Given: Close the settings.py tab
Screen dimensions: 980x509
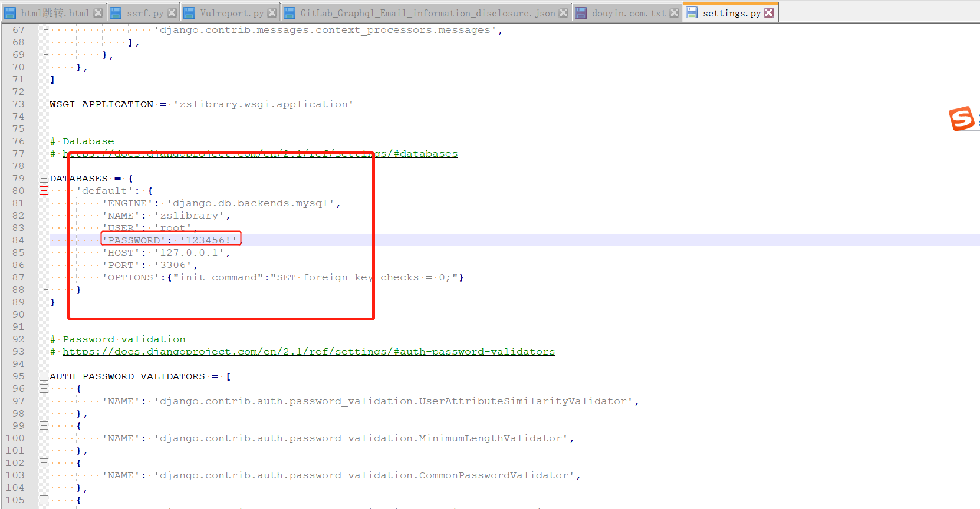Looking at the screenshot, I should click(x=769, y=13).
